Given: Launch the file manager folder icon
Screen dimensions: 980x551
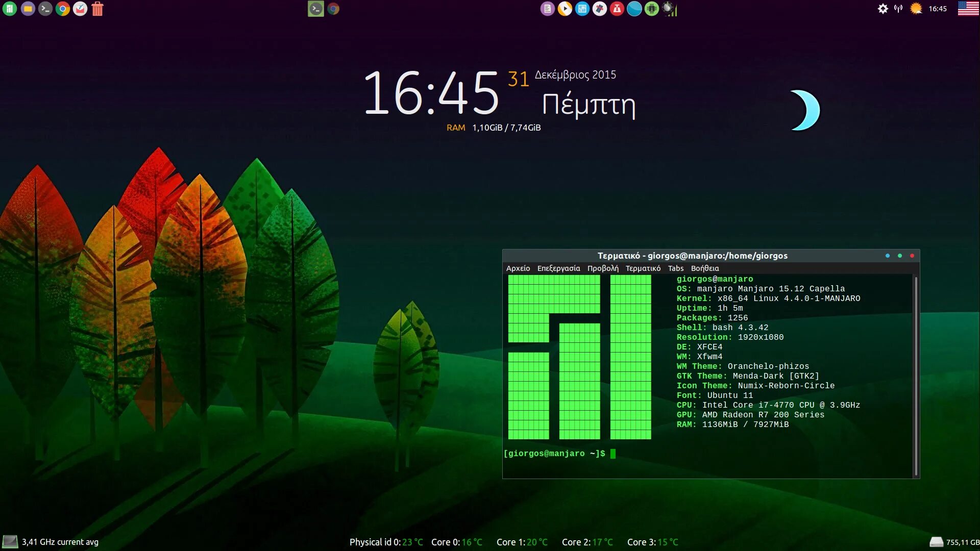Looking at the screenshot, I should (28, 9).
